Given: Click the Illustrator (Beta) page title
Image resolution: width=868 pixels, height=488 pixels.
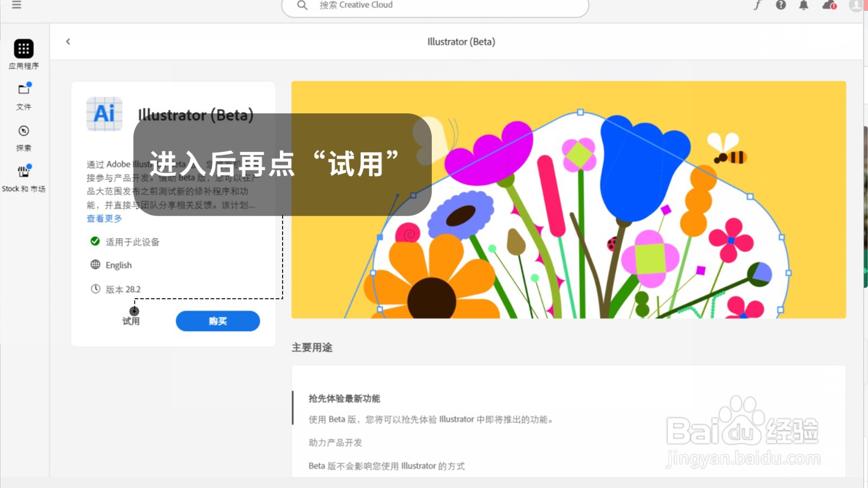Looking at the screenshot, I should coord(461,42).
